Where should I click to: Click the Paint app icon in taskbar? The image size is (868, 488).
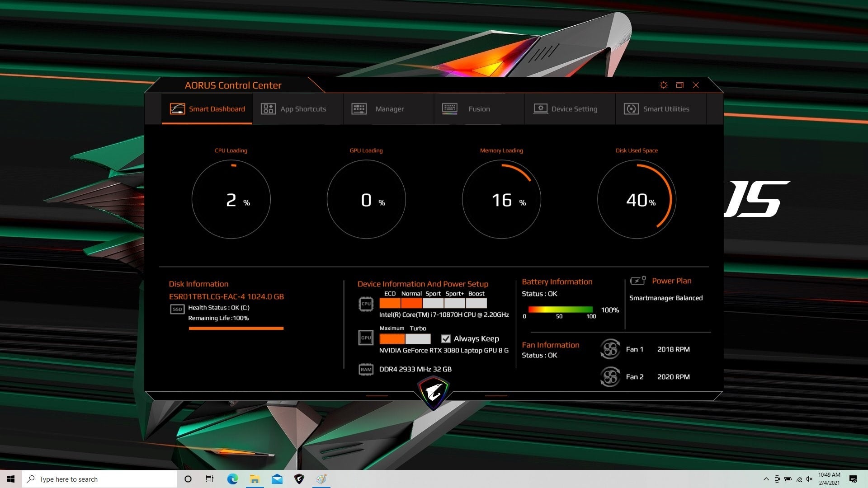(x=321, y=479)
